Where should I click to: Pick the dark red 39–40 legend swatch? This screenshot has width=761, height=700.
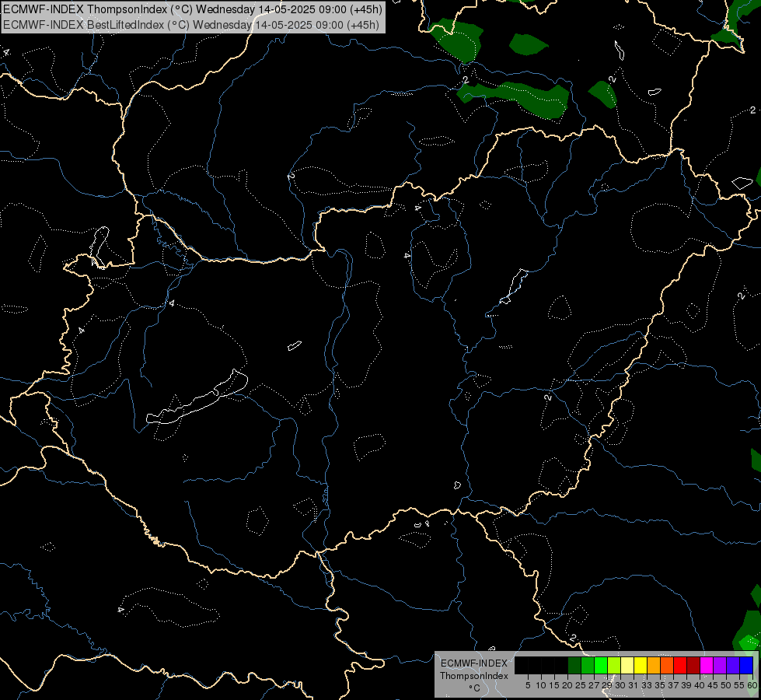click(x=693, y=665)
